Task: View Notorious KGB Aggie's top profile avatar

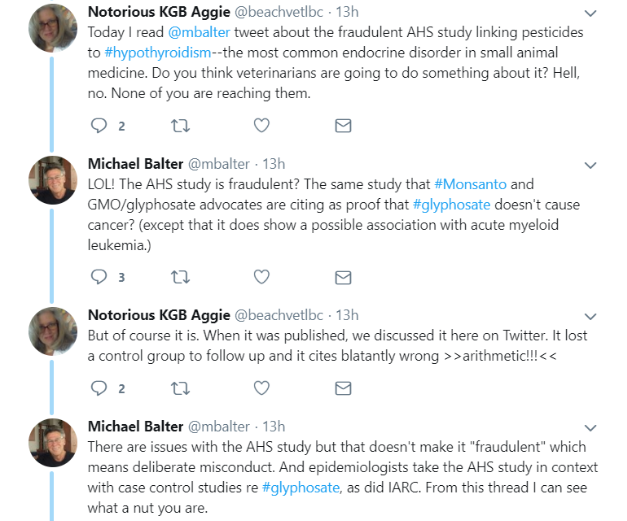Action: pyautogui.click(x=52, y=28)
